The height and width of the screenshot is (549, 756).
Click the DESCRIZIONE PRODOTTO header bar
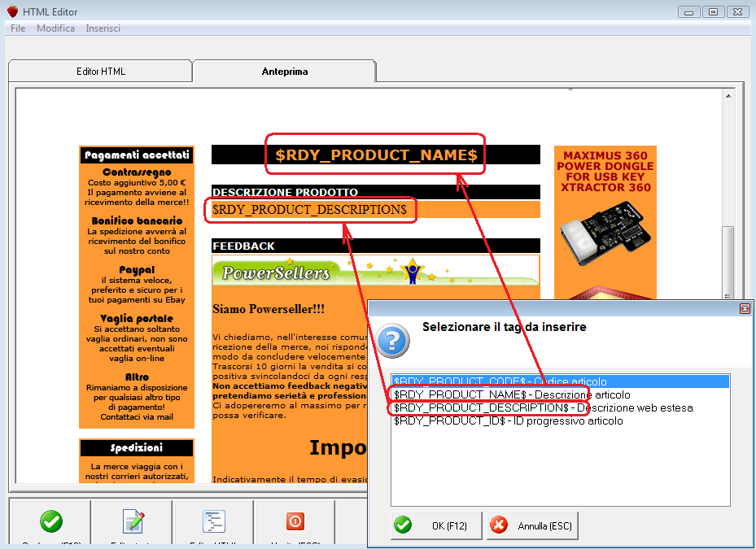pyautogui.click(x=376, y=192)
